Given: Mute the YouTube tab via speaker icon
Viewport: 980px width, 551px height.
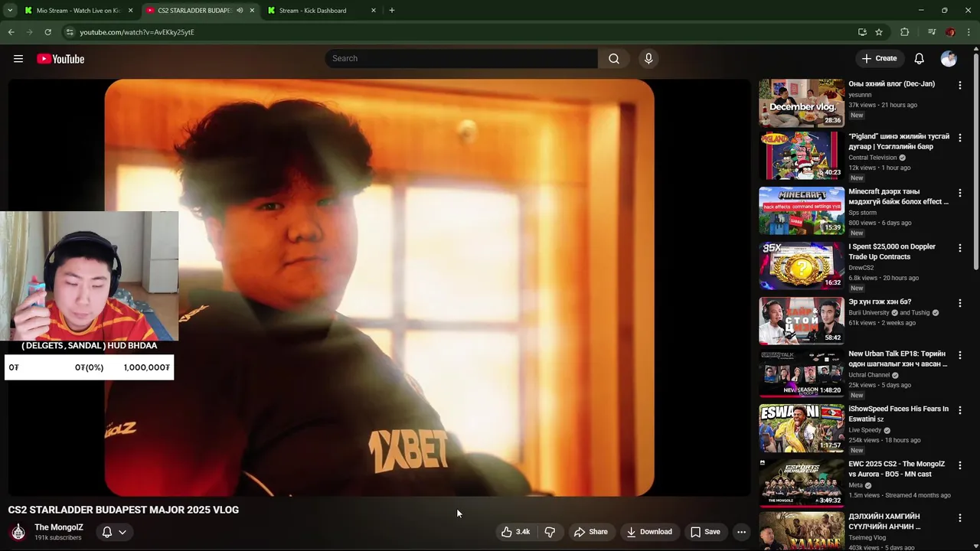Looking at the screenshot, I should (x=240, y=11).
